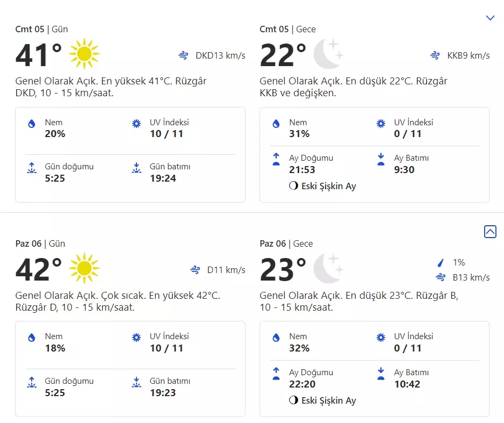
Task: Click moonrise icon beside Ay Doğumu 21:53
Action: [276, 160]
